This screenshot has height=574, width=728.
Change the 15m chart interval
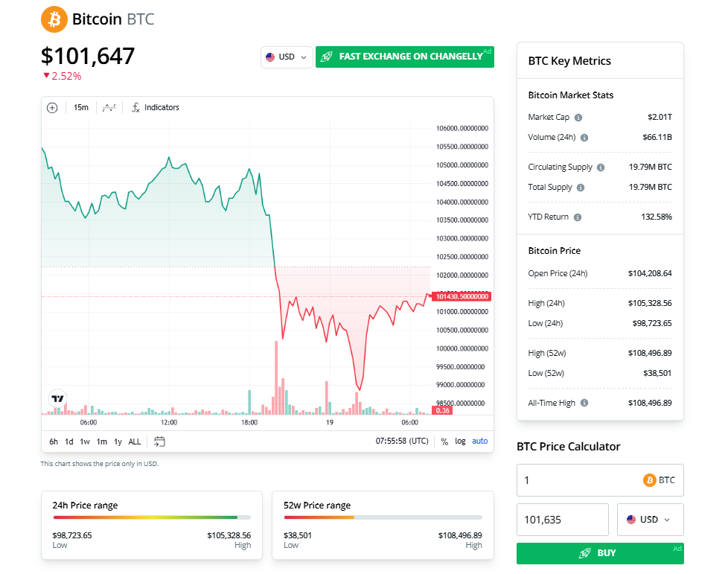coord(81,108)
